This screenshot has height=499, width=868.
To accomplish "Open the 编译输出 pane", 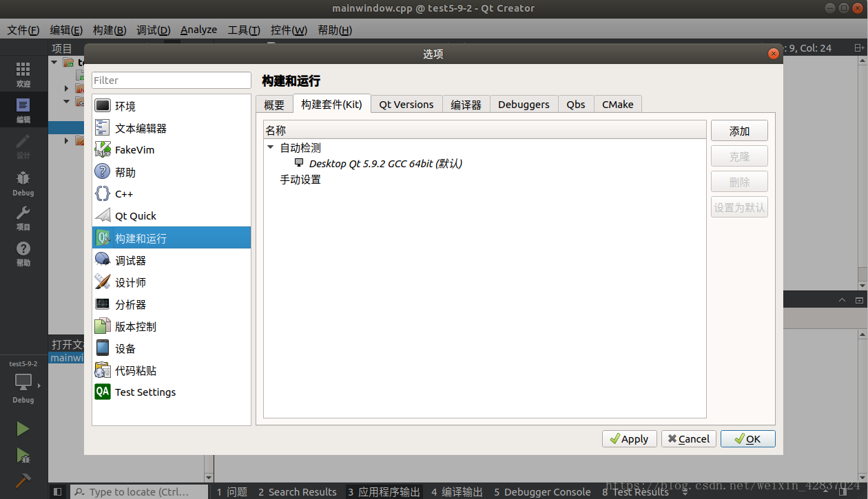I will coord(457,491).
